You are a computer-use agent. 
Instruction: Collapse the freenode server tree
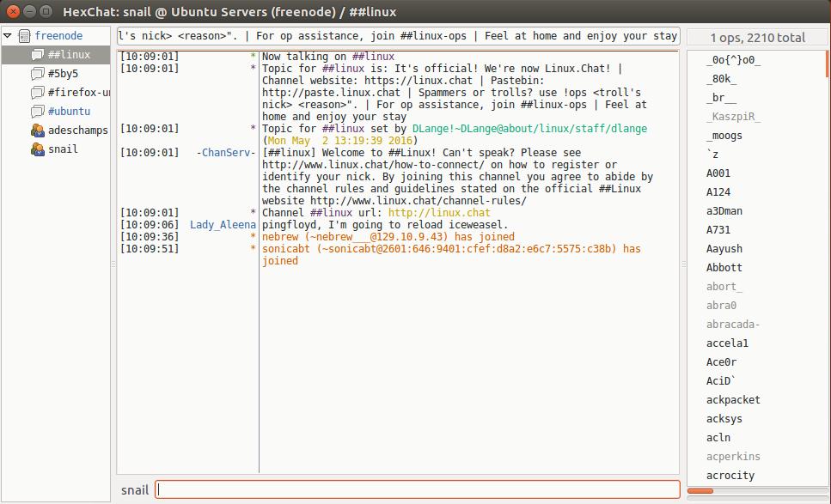pyautogui.click(x=8, y=36)
